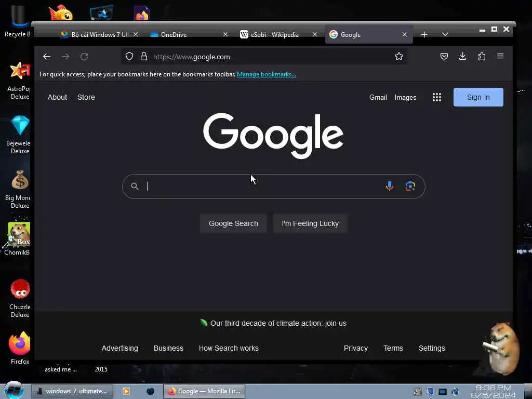Click the Sign in button
The height and width of the screenshot is (399, 532).
click(x=478, y=97)
